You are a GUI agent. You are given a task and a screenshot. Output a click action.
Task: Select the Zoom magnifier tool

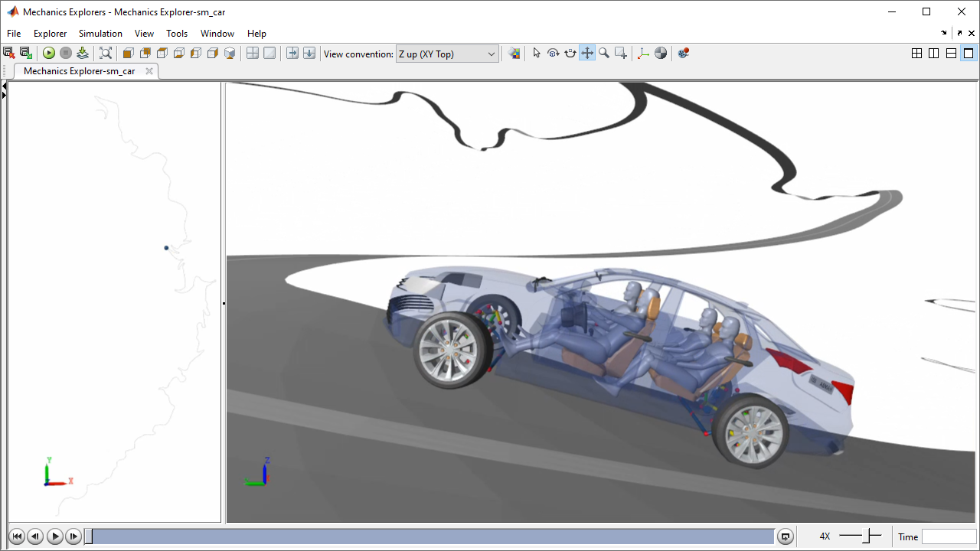click(604, 53)
